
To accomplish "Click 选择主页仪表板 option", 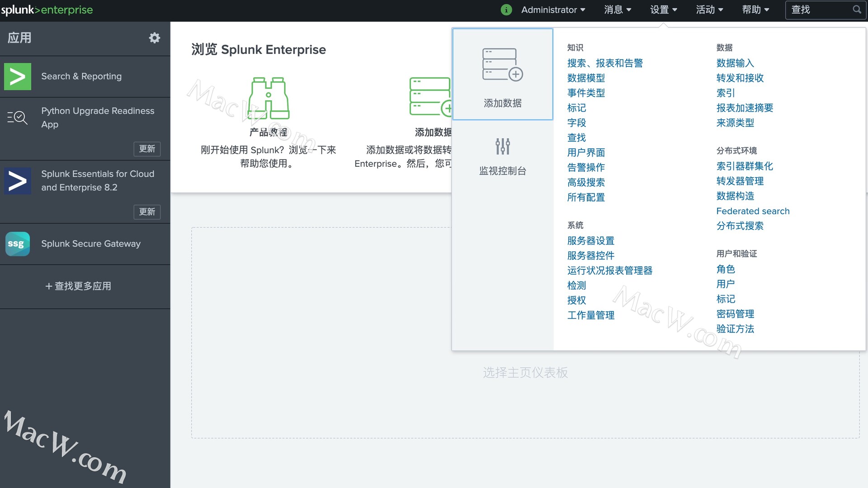I will (524, 372).
